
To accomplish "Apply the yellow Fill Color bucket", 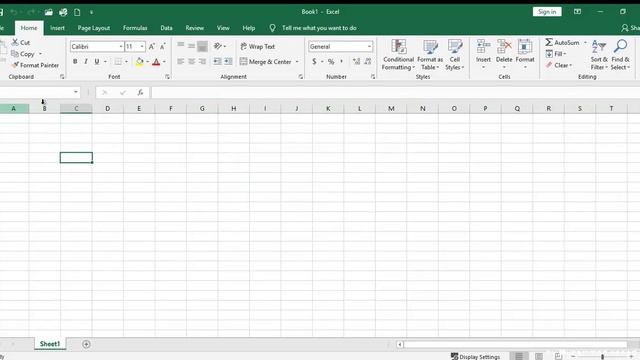I will [140, 62].
